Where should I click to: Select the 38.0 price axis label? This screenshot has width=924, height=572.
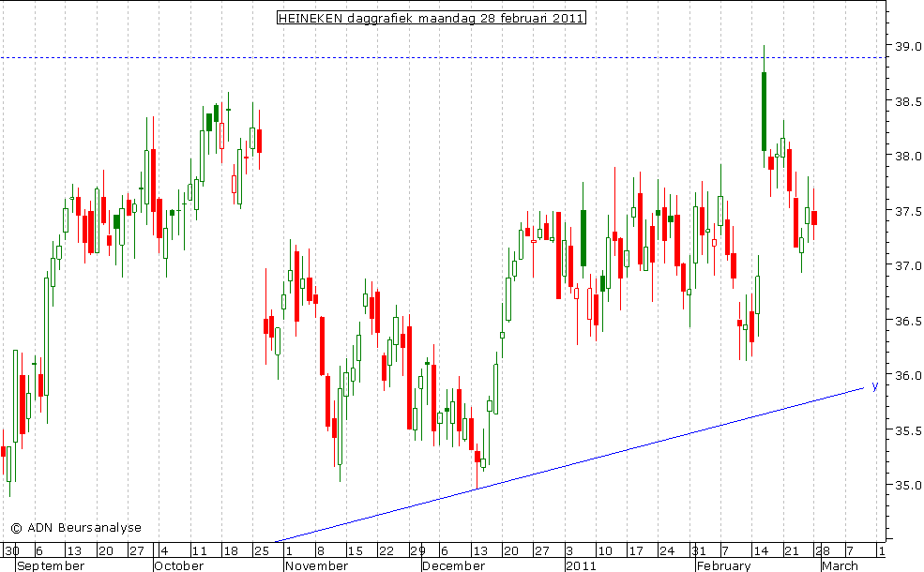click(907, 156)
